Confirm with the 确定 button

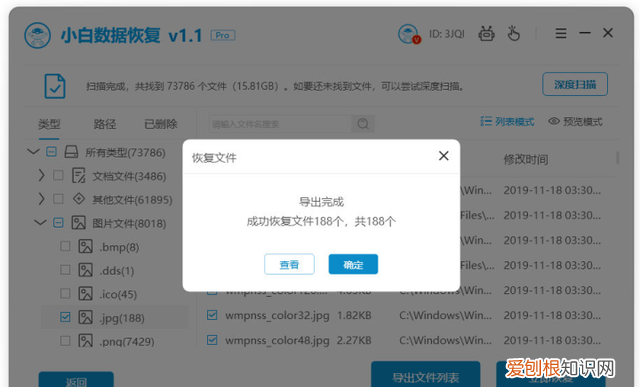tap(353, 264)
